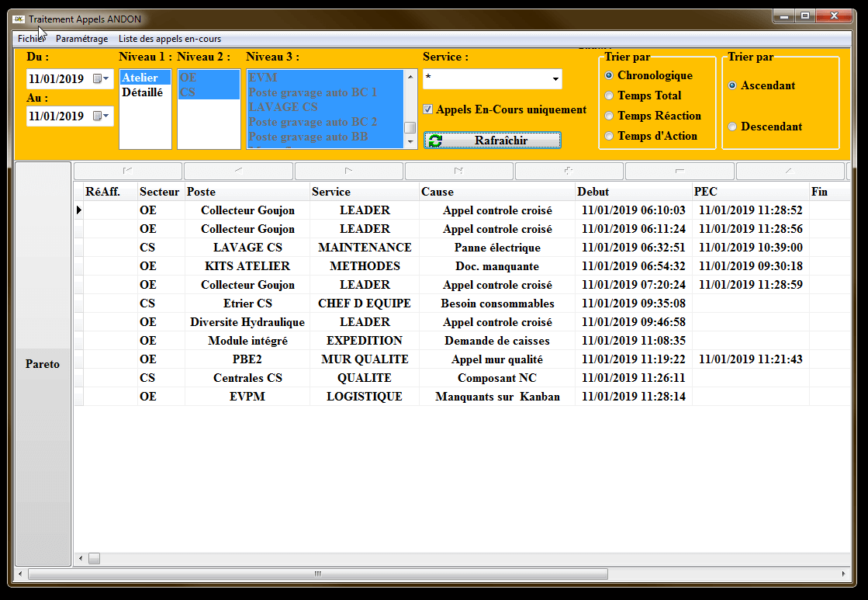This screenshot has width=868, height=600.
Task: Click the delete record minus navigator button
Action: (x=680, y=172)
